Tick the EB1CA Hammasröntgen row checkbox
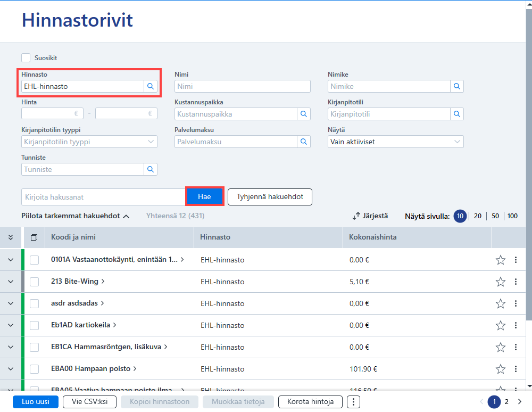Screen dimensions: 532x412 [34, 347]
